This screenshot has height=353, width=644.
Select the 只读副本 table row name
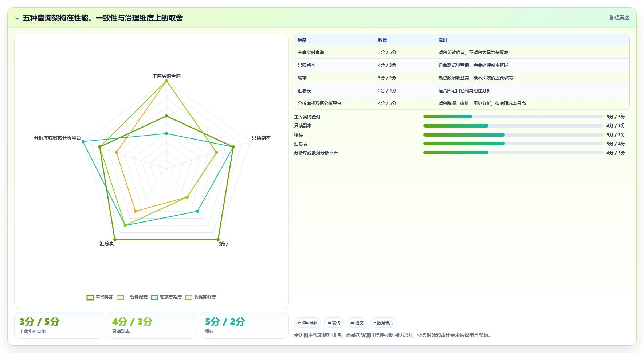point(306,65)
